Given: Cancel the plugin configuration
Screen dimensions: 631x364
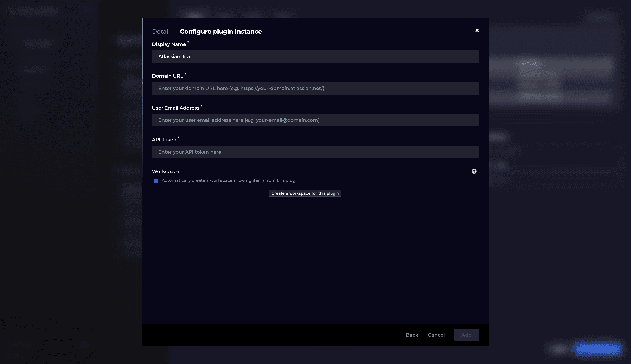Looking at the screenshot, I should click(x=436, y=335).
